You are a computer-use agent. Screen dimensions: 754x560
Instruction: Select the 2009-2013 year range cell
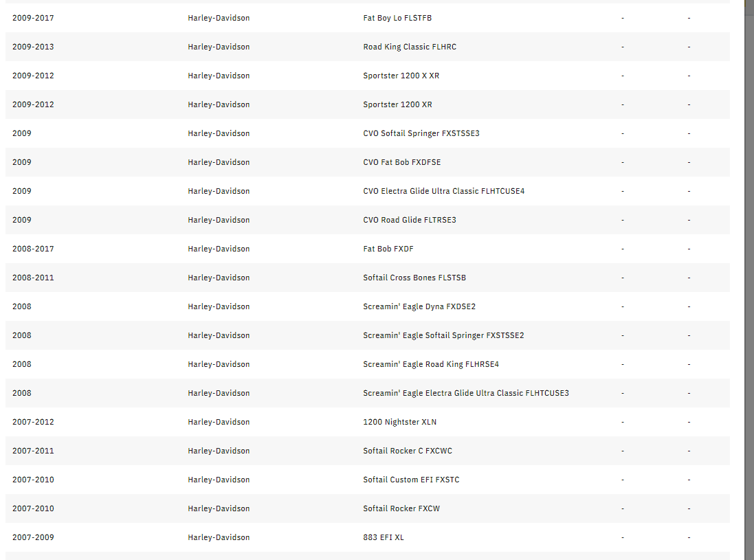(33, 47)
